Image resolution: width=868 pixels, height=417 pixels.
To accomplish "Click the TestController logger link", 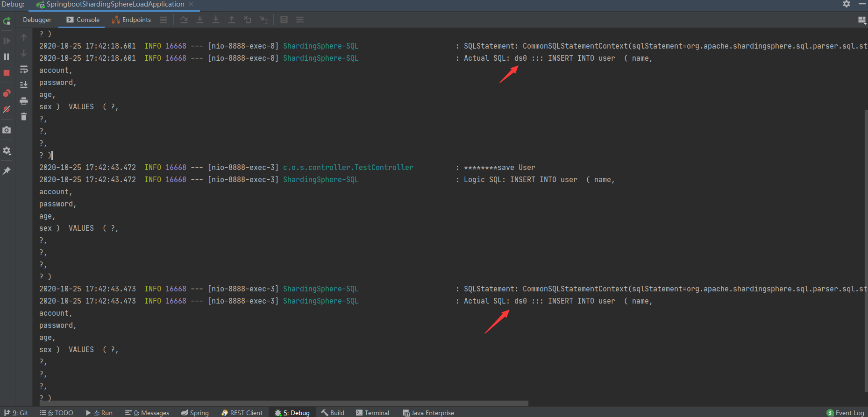I will pos(348,167).
